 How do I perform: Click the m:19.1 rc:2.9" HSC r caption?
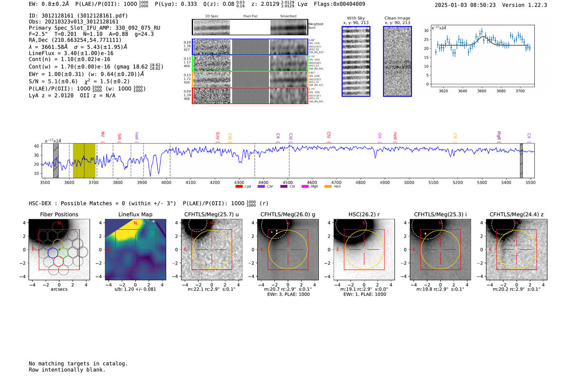[x=364, y=289]
